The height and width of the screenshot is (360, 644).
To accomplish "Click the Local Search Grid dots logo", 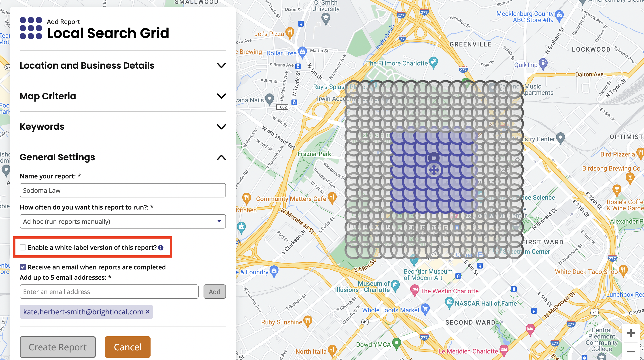I will [x=31, y=28].
